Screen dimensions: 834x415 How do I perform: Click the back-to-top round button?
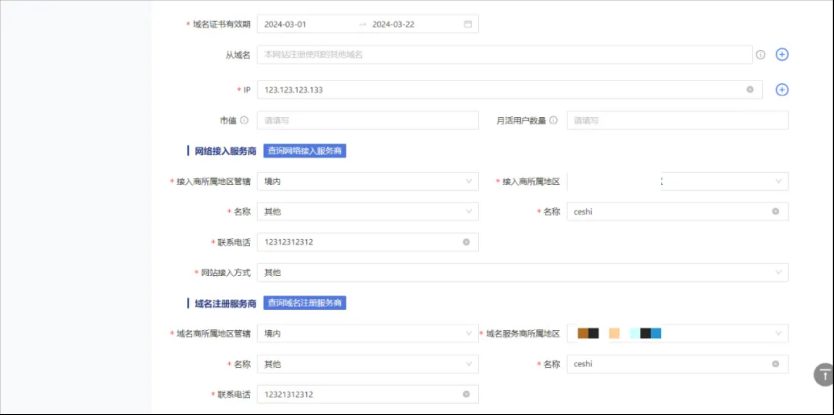pos(823,375)
